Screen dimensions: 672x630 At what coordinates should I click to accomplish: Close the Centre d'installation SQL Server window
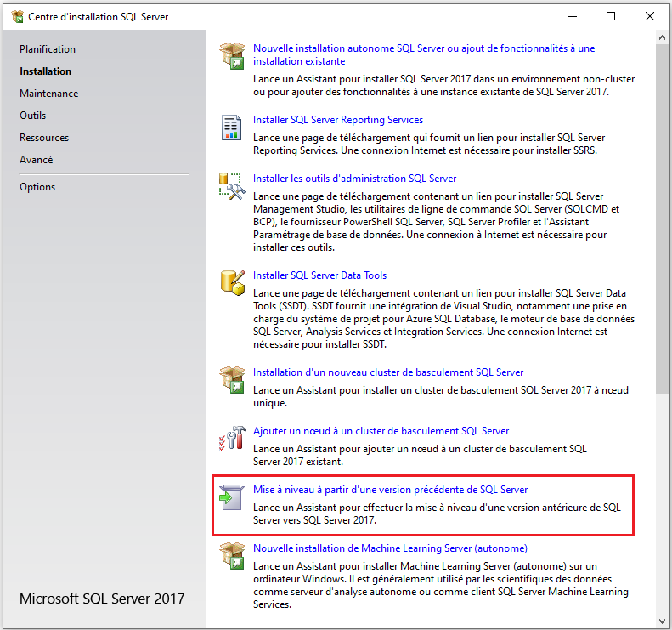[649, 16]
